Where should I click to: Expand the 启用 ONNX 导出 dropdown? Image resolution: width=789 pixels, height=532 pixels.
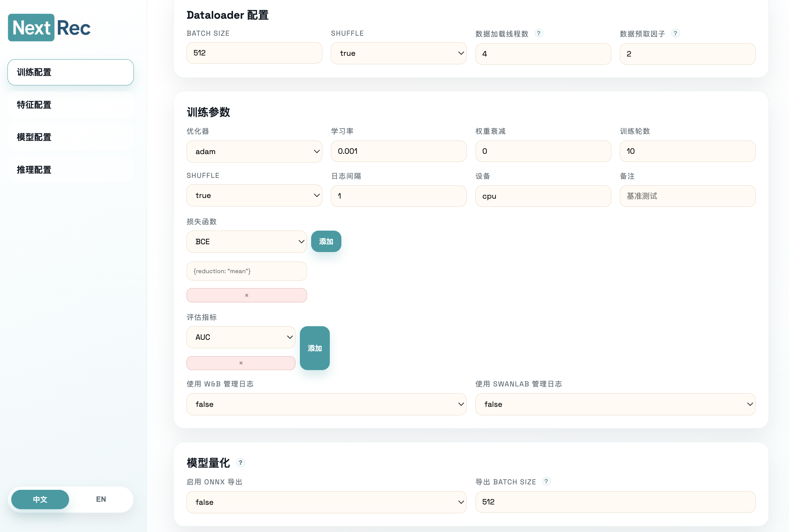point(326,502)
